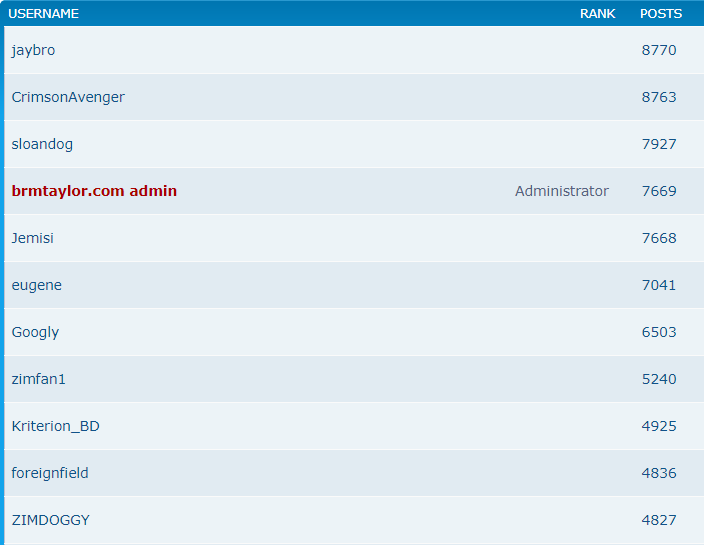Image resolution: width=704 pixels, height=545 pixels.
Task: Click the sloandog username
Action: pyautogui.click(x=42, y=144)
